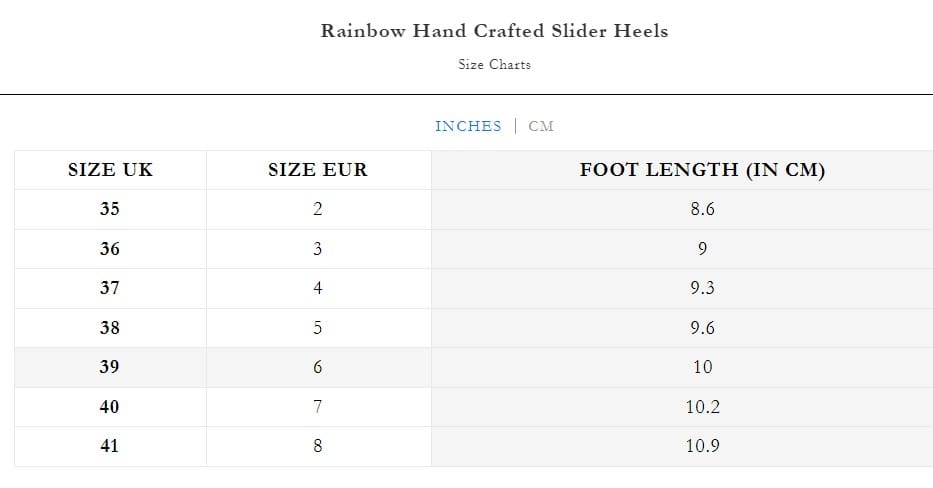This screenshot has height=488, width=933.
Task: Click size 40 in the UK column
Action: click(110, 407)
